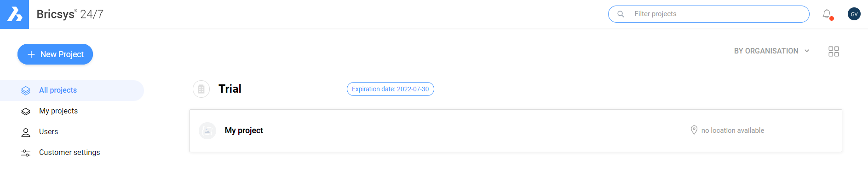Click the Users person icon

pyautogui.click(x=26, y=132)
